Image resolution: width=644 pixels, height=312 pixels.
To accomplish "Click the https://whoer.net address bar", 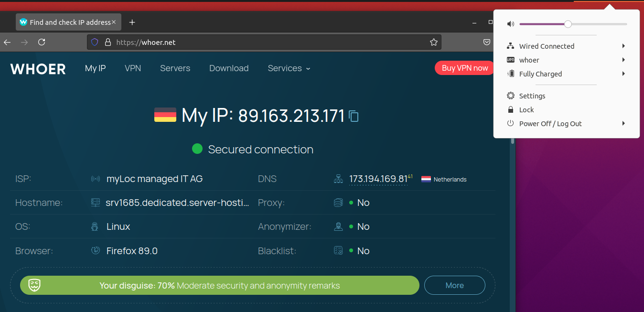I will [x=264, y=42].
